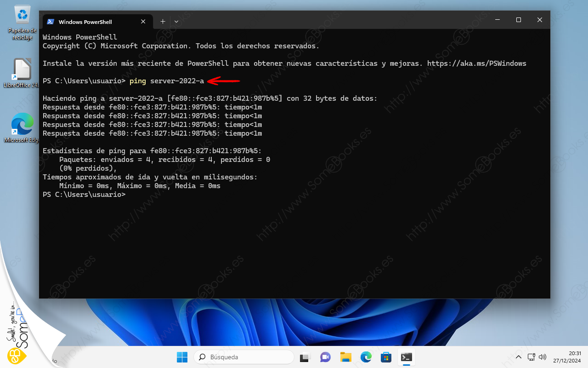The height and width of the screenshot is (368, 588).
Task: Open Task View from taskbar
Action: click(x=305, y=357)
